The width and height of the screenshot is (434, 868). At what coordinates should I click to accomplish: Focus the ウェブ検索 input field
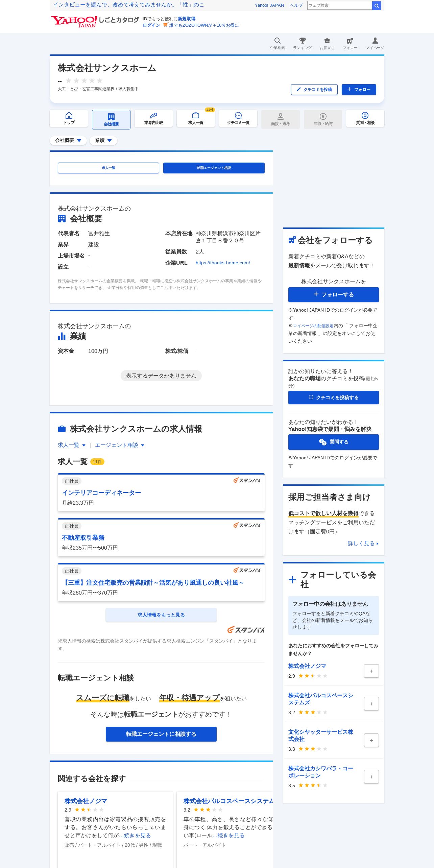pyautogui.click(x=340, y=5)
